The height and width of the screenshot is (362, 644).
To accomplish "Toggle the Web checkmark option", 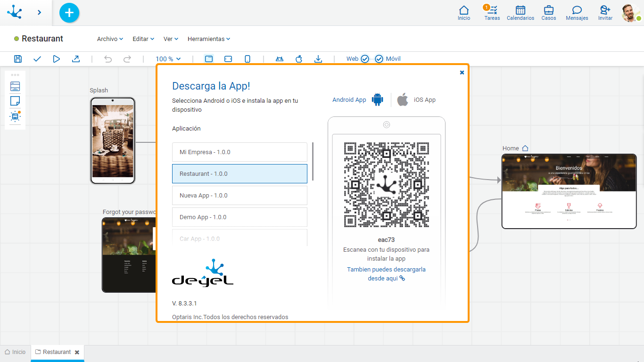I will 365,59.
